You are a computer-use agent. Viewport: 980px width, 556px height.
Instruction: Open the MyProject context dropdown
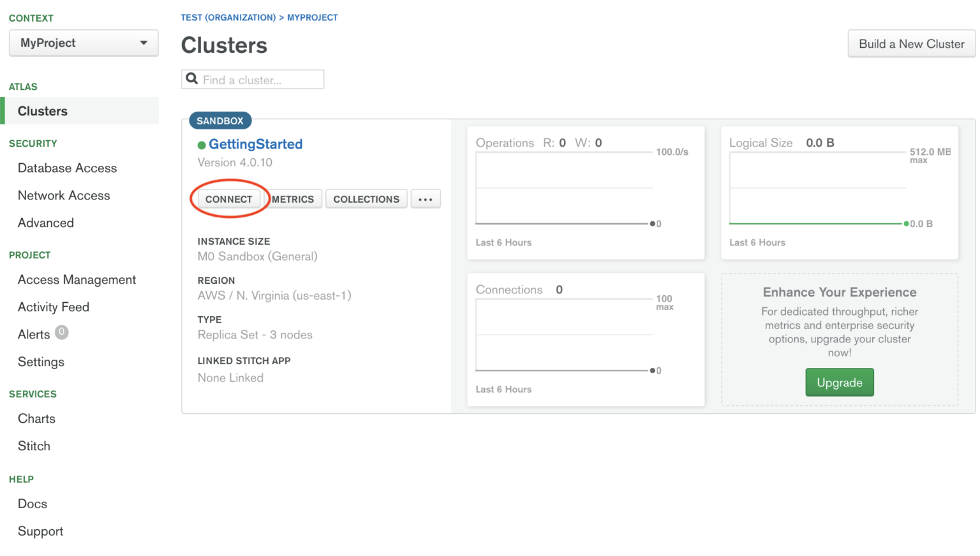point(83,43)
